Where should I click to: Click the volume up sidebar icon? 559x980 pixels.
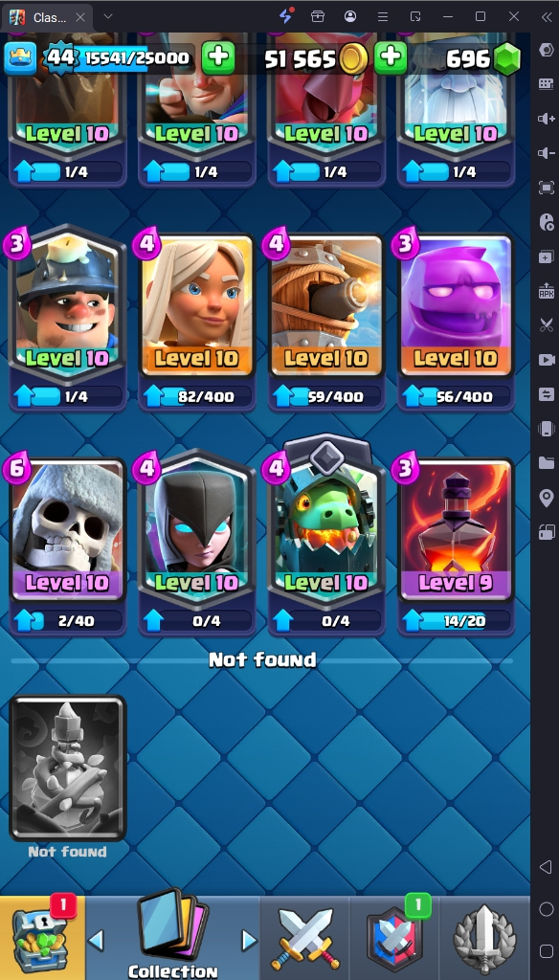pos(546,119)
